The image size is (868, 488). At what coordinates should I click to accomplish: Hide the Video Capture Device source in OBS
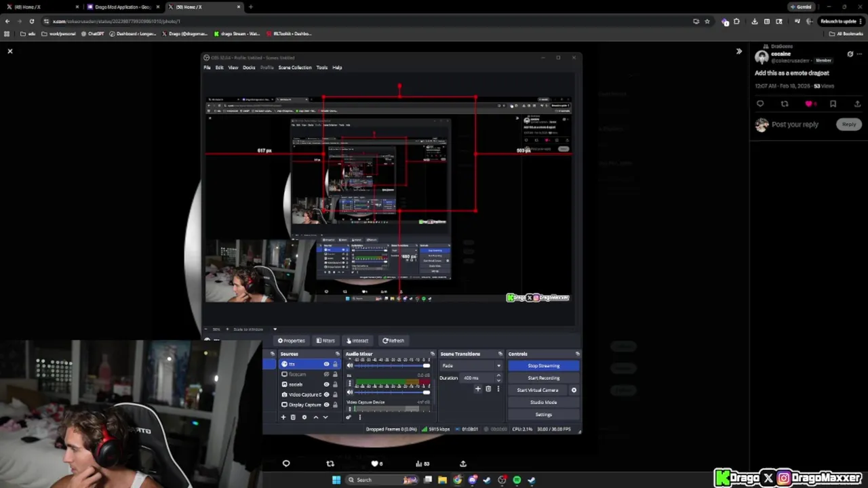click(326, 394)
